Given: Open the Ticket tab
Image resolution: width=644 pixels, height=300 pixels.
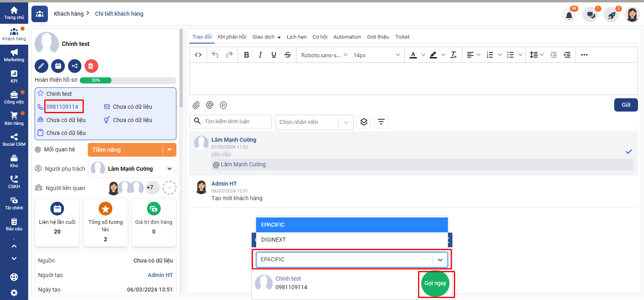Looking at the screenshot, I should click(402, 37).
